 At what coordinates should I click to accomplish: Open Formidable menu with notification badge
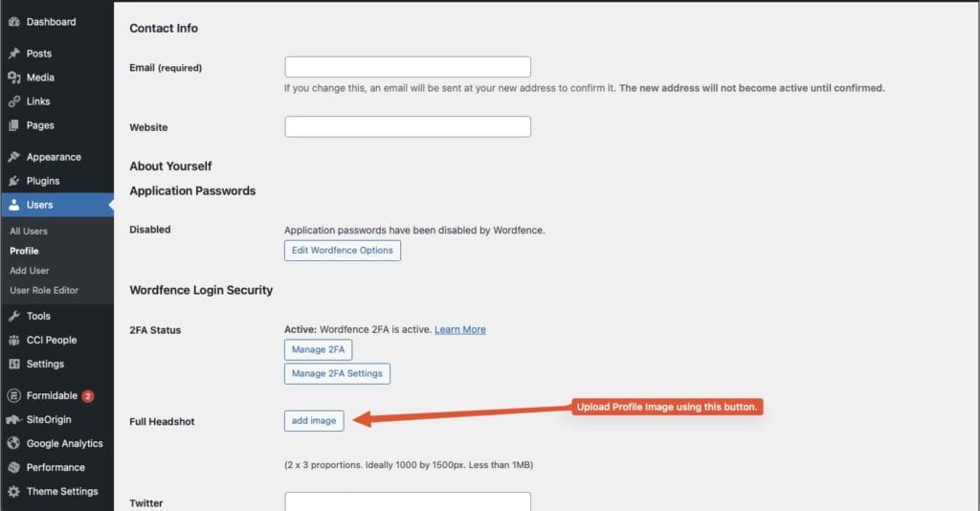tap(53, 395)
